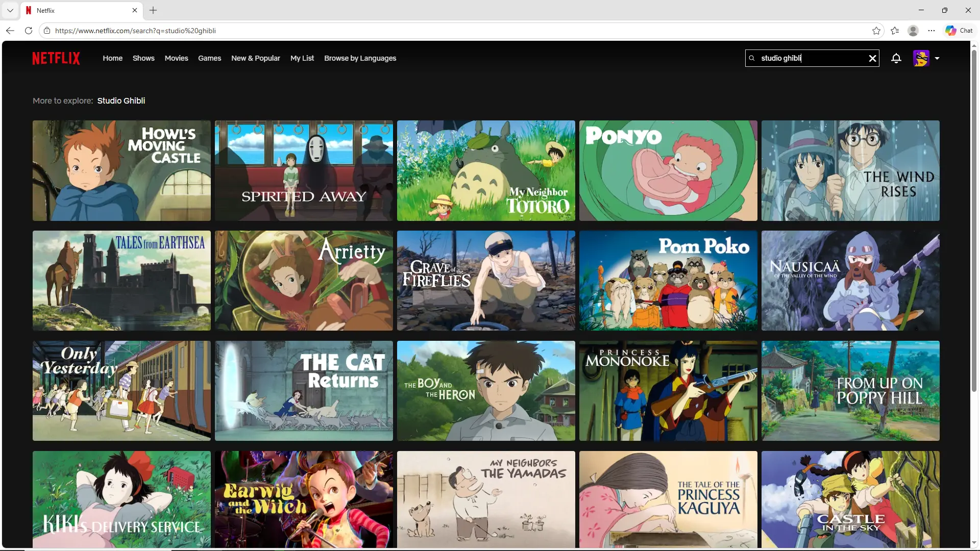Viewport: 980px width, 551px height.
Task: Reload the page with refresh icon
Action: coord(29,31)
